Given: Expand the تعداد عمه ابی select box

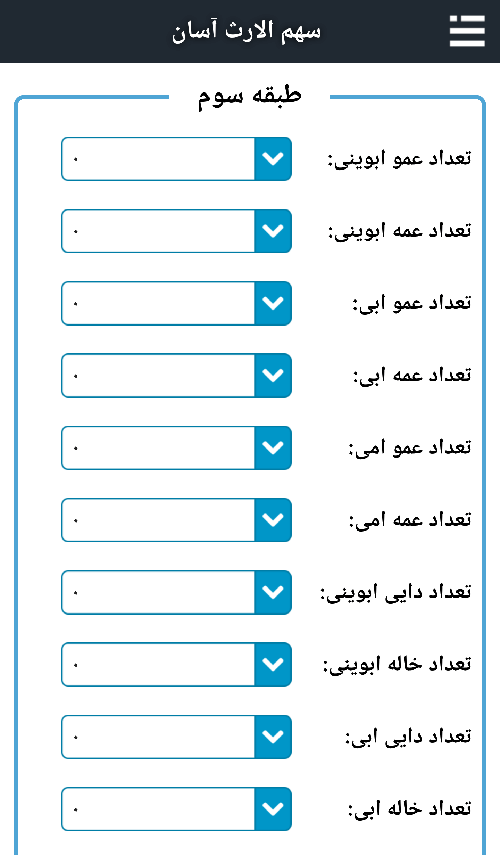Looking at the screenshot, I should (x=176, y=375).
